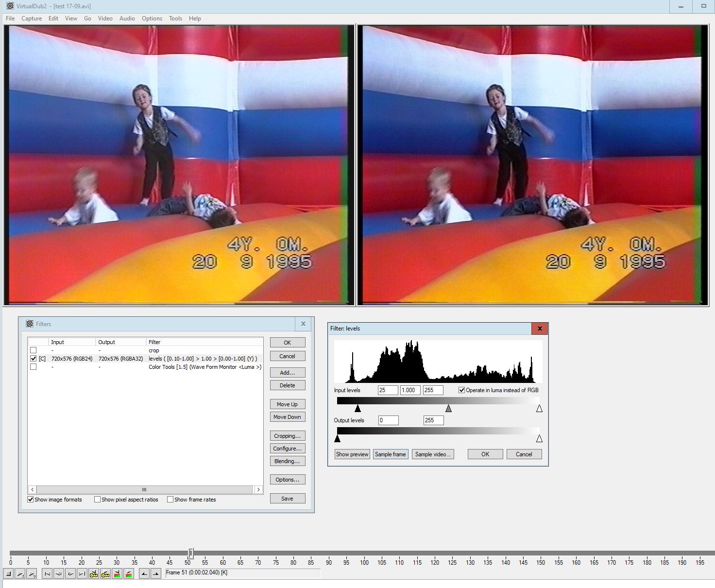Go to previous keyframe
The image size is (715, 588).
pyautogui.click(x=94, y=574)
